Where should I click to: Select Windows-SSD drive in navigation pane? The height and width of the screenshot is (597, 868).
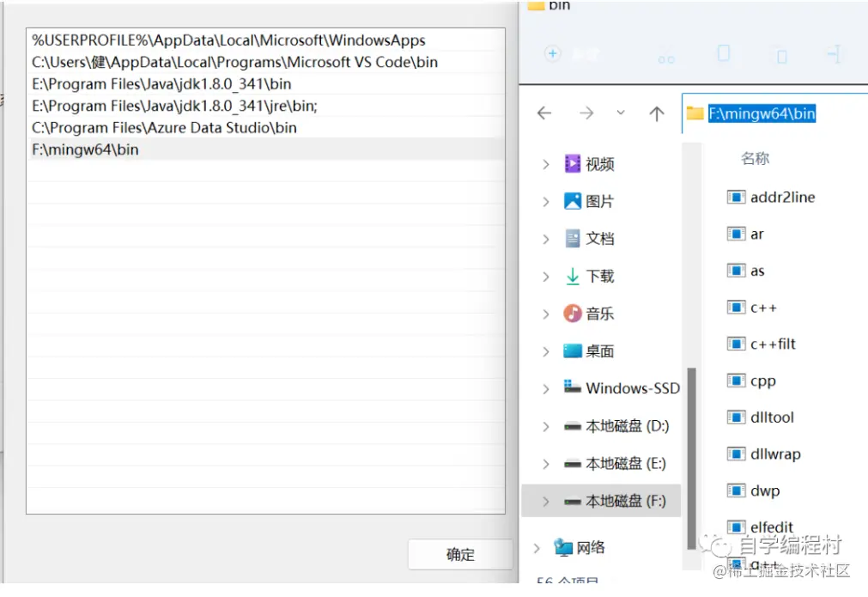(x=622, y=388)
